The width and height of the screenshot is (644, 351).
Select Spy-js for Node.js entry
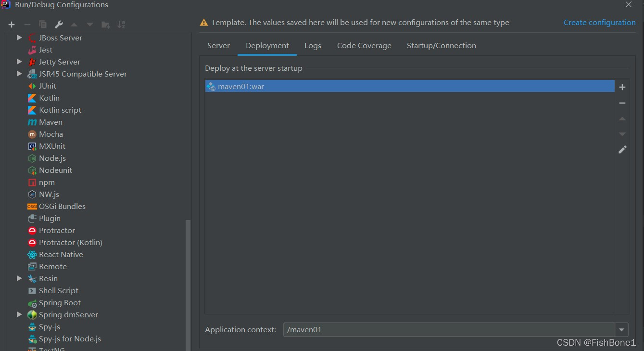[70, 338]
